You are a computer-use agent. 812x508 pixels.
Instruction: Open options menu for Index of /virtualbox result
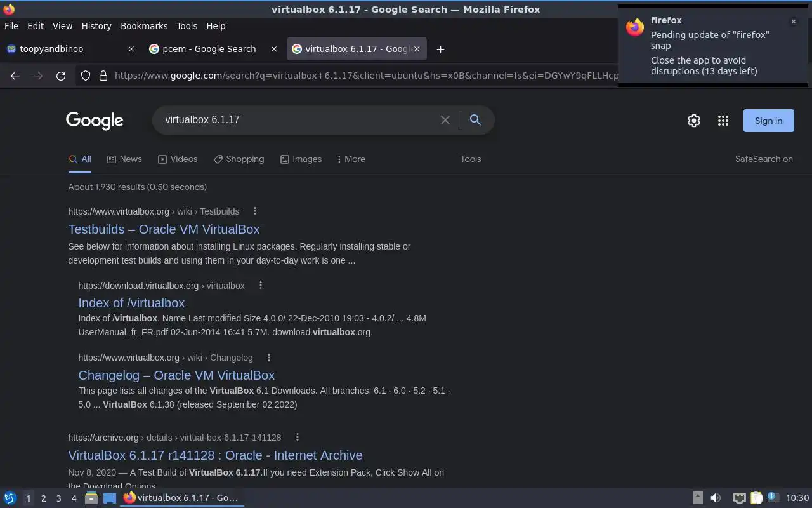[261, 285]
